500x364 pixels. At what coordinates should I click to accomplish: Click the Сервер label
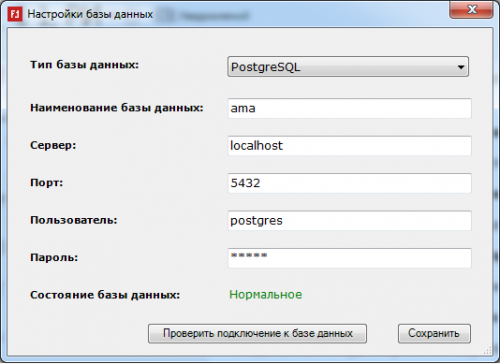[53, 145]
